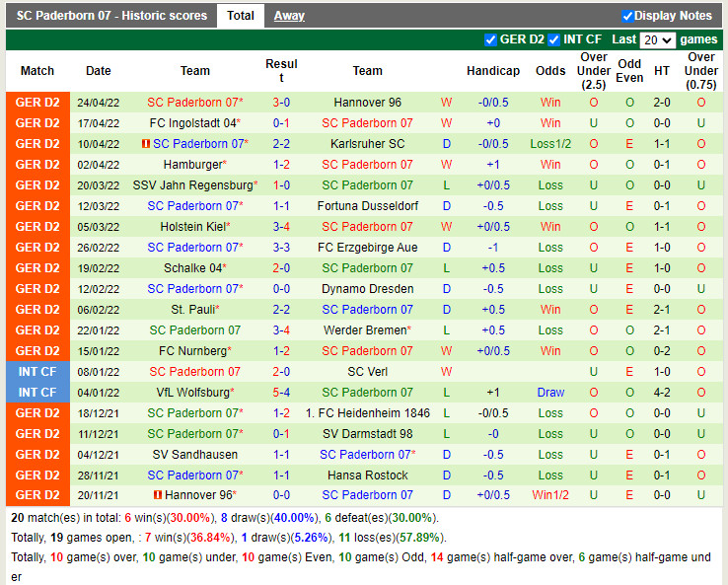Uncheck the INT CF league filter

point(553,39)
